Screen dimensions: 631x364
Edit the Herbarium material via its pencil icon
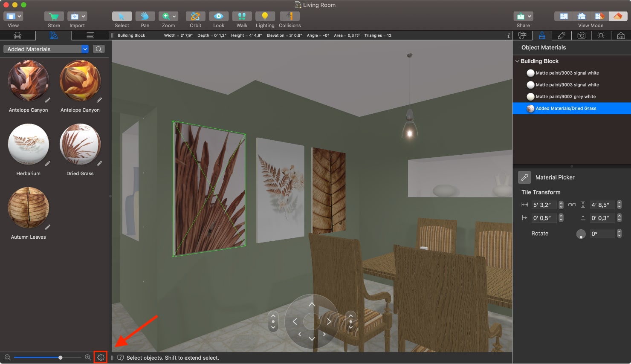click(x=48, y=163)
